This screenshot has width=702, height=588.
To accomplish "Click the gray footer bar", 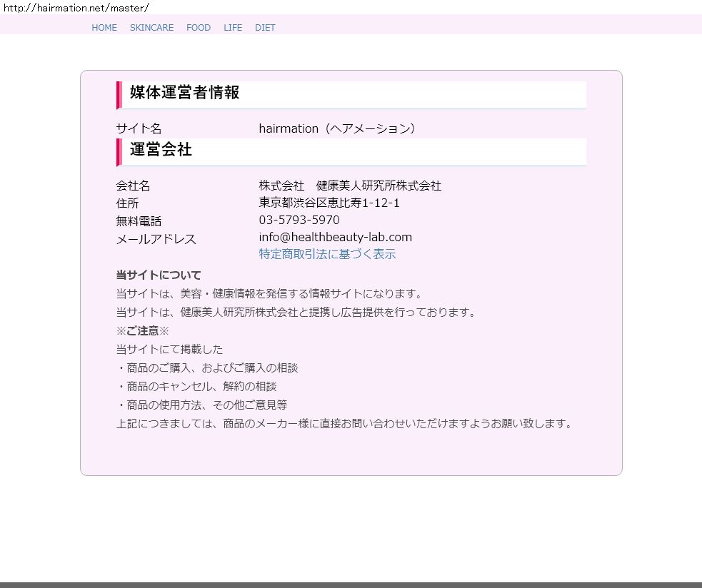I will (351, 584).
